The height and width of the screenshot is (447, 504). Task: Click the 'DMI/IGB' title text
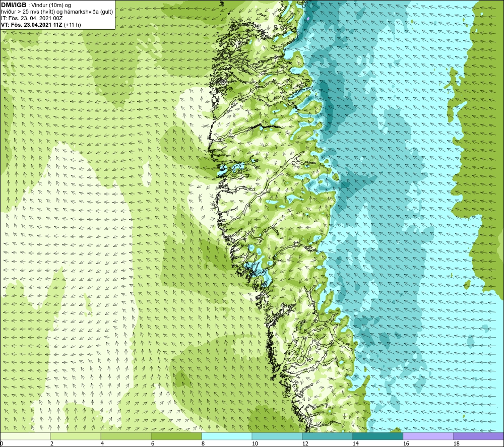[x=14, y=5]
